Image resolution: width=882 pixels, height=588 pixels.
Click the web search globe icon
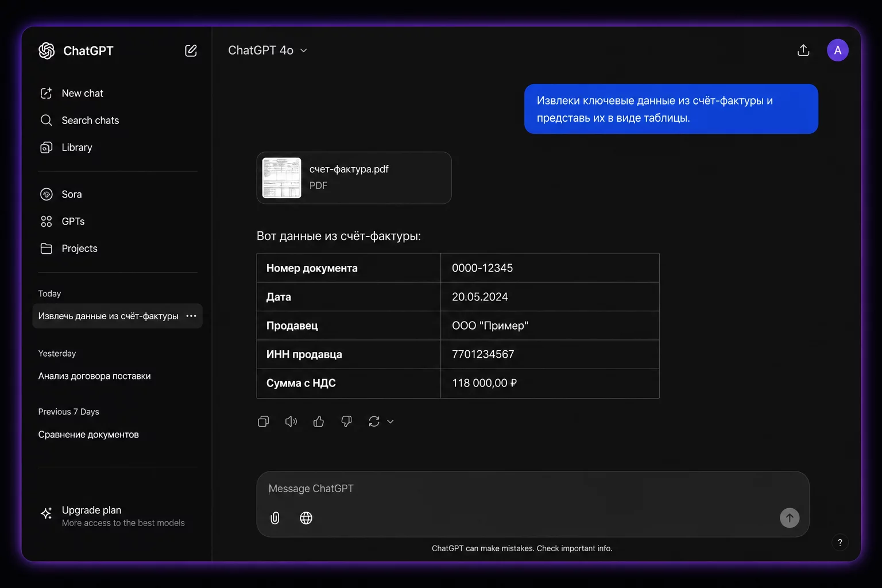pyautogui.click(x=306, y=518)
